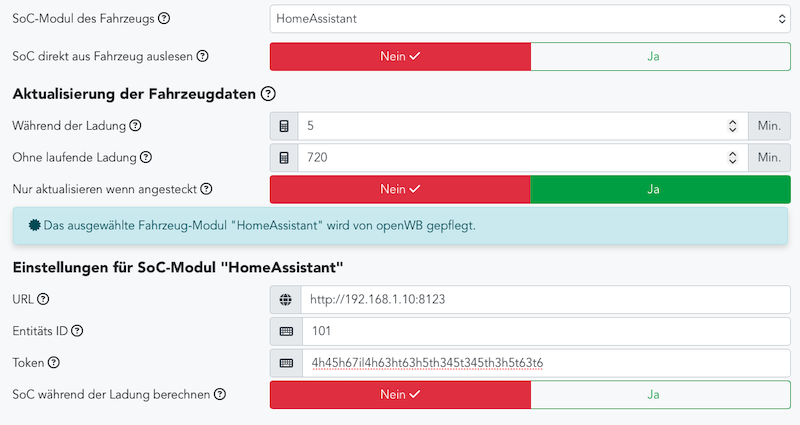
Task: Open help for SoC während der Ladung berechnen
Action: tap(220, 394)
